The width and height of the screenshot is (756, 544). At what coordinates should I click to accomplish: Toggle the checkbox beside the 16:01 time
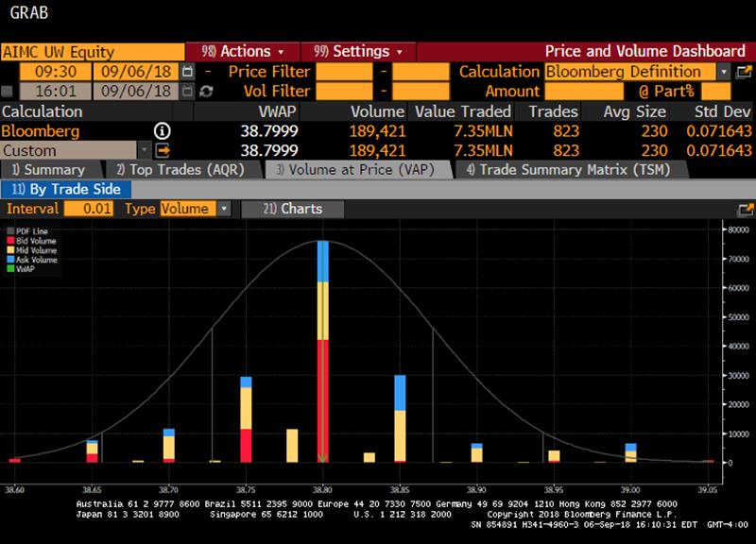pos(8,92)
